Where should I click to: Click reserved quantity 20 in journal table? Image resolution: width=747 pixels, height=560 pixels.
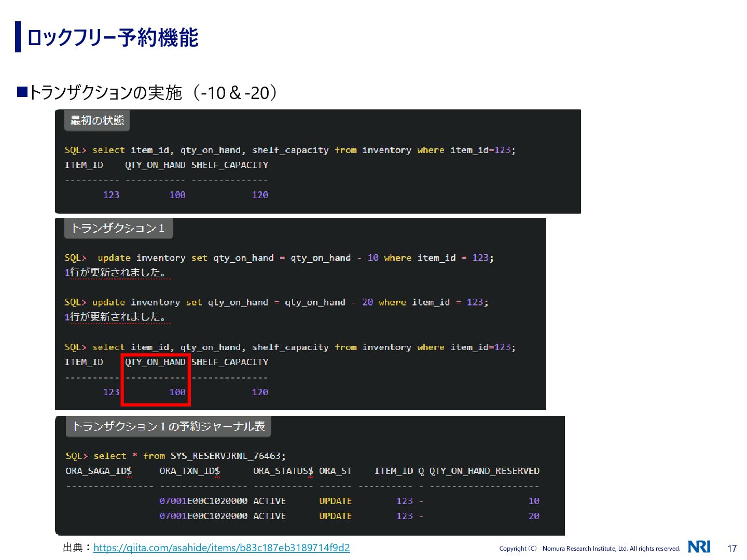[534, 516]
